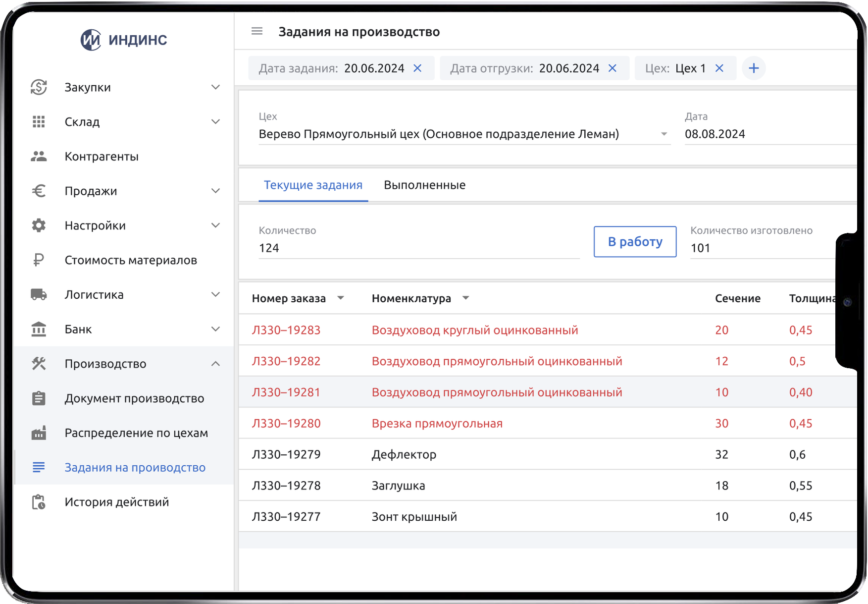Click the Производство tools icon
The height and width of the screenshot is (604, 868).
tap(38, 363)
